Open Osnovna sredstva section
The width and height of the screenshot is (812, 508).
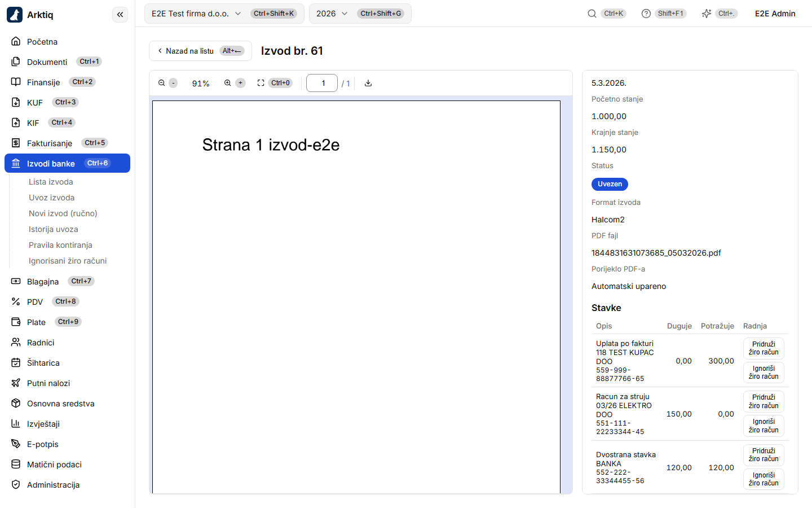(67, 403)
